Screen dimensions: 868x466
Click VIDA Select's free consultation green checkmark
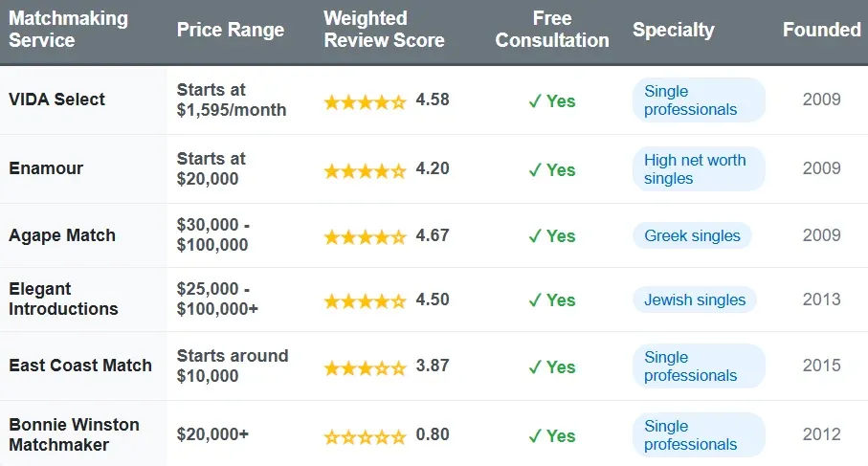point(535,100)
